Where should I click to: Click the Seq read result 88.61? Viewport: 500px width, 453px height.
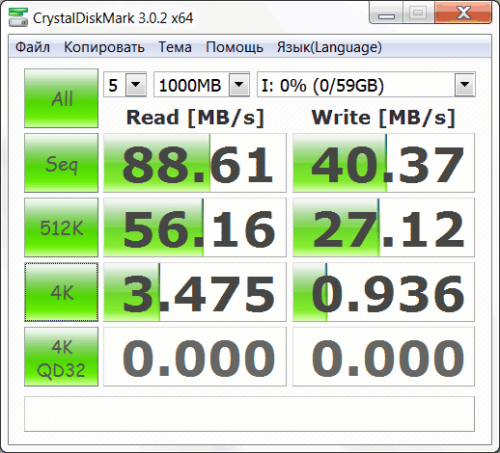point(195,163)
